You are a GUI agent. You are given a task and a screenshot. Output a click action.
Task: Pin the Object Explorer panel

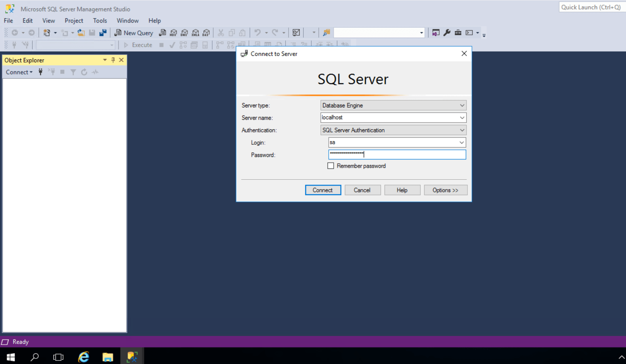pyautogui.click(x=113, y=60)
